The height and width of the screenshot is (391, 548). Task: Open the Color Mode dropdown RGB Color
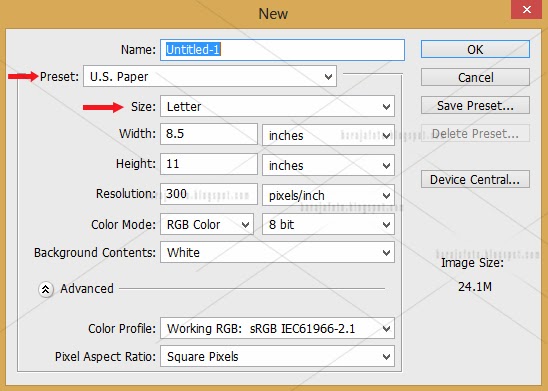pos(207,224)
